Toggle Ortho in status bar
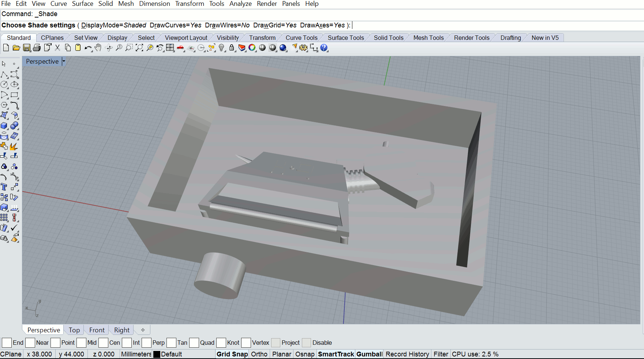The width and height of the screenshot is (644, 359). click(x=259, y=354)
